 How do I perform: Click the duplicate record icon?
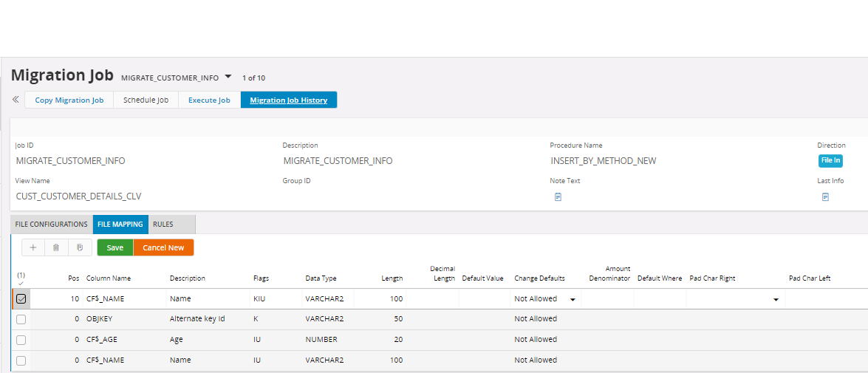pyautogui.click(x=79, y=248)
